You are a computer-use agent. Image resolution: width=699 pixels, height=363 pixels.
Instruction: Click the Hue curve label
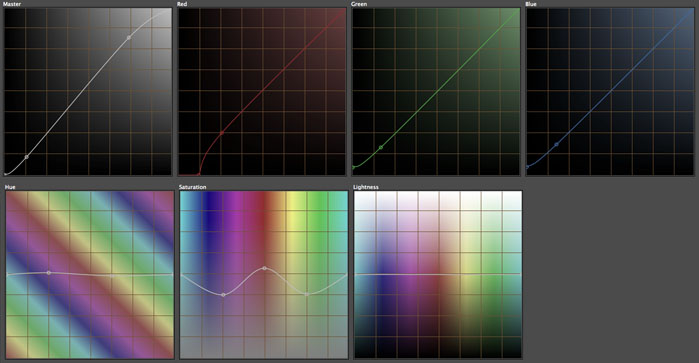tap(10, 187)
